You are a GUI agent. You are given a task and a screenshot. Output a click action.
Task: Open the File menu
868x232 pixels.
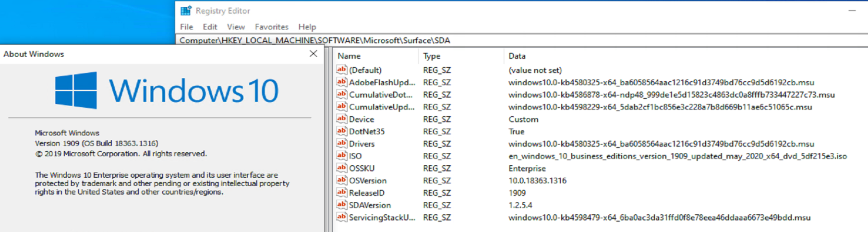point(186,27)
